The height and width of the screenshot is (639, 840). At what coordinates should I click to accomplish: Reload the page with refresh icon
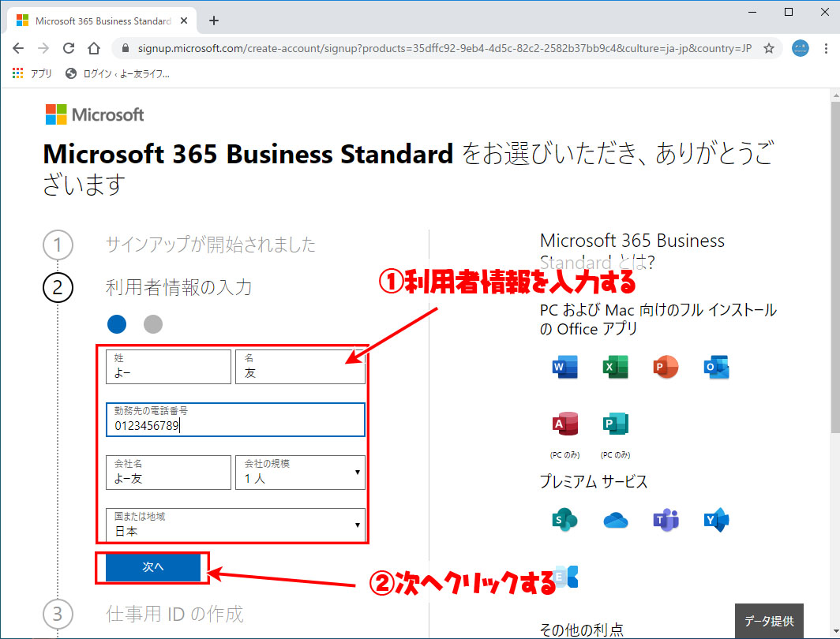(69, 48)
